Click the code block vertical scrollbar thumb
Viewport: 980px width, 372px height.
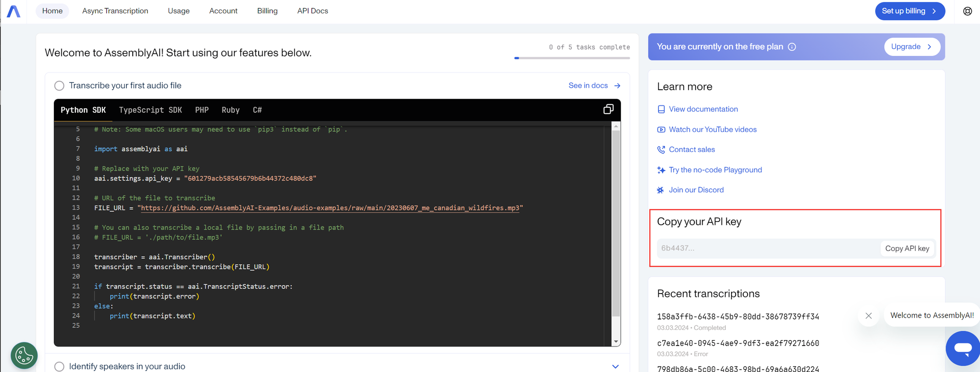click(x=616, y=223)
